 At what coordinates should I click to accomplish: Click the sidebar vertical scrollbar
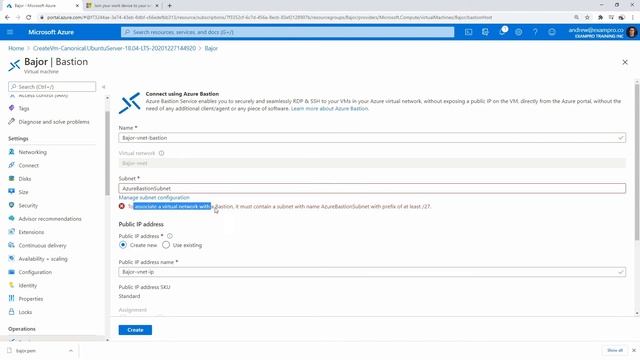(x=107, y=153)
